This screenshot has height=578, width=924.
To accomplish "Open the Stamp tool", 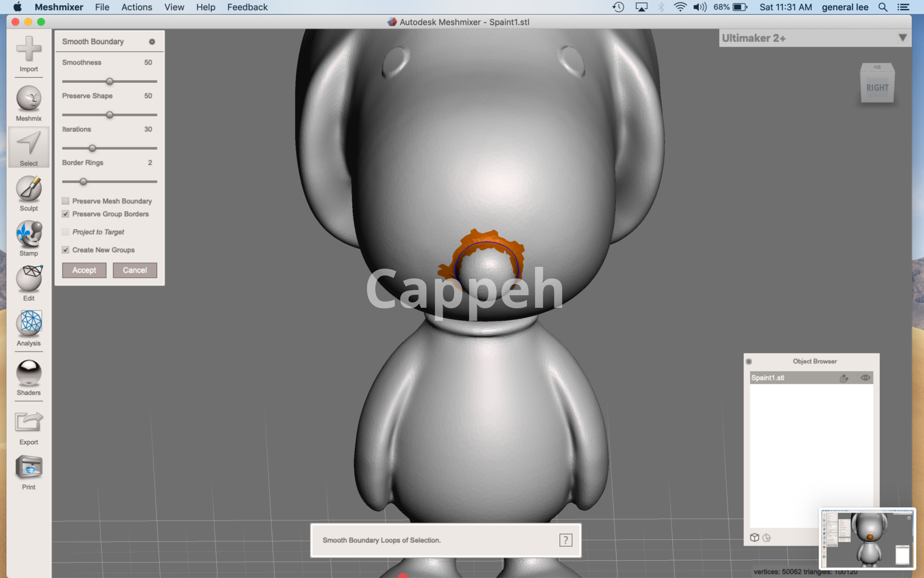I will (x=28, y=235).
